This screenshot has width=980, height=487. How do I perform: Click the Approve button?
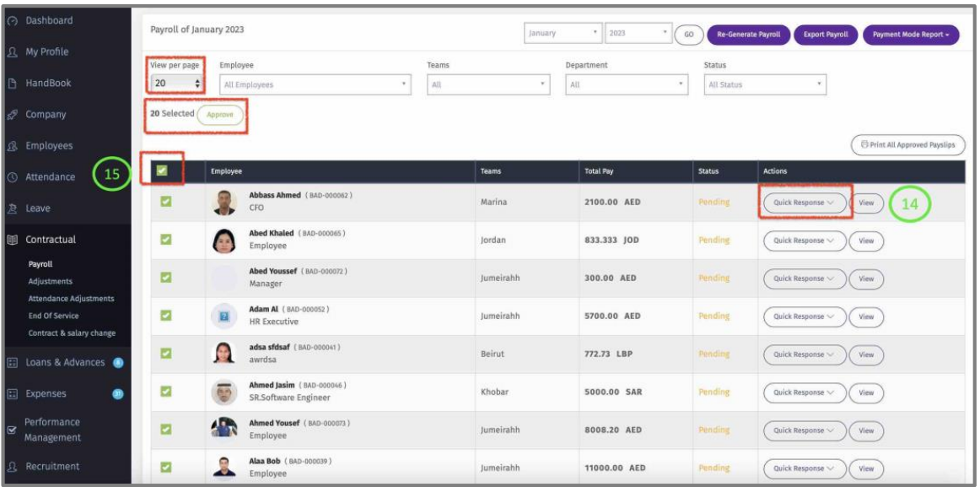(220, 115)
